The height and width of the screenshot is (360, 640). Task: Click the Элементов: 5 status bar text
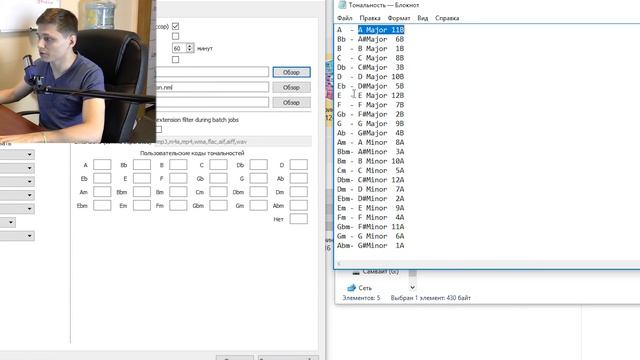[x=361, y=298]
